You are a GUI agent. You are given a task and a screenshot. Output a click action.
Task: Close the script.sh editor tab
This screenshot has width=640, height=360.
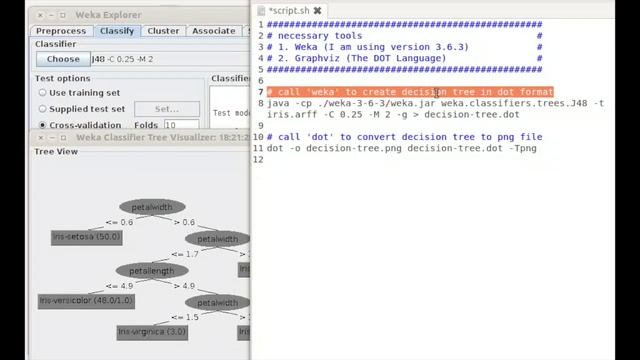(317, 11)
